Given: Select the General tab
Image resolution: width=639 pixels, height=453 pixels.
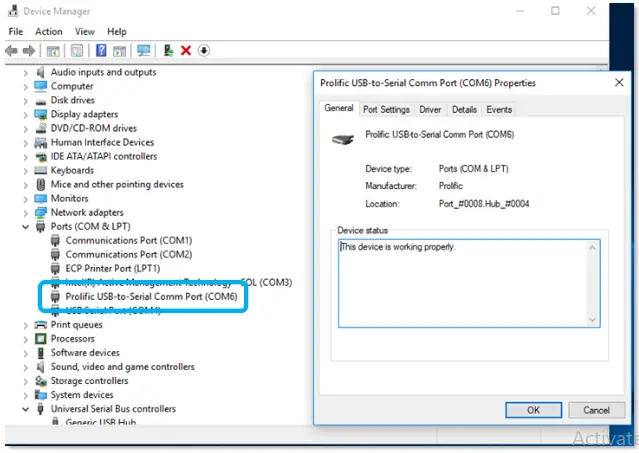Looking at the screenshot, I should (x=339, y=108).
